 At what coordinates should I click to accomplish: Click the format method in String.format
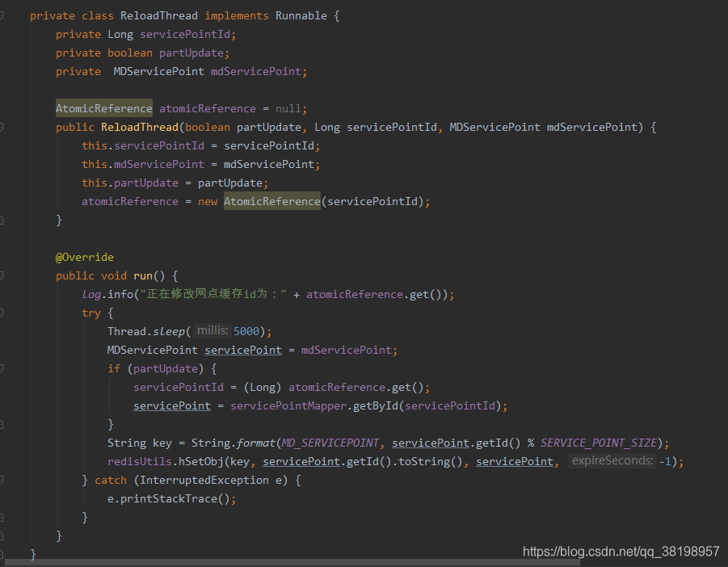[256, 443]
